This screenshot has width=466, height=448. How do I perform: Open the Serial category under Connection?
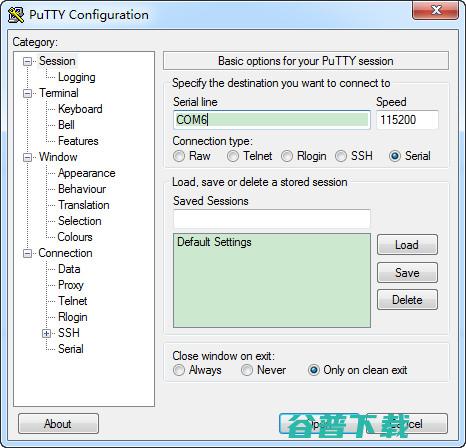71,349
